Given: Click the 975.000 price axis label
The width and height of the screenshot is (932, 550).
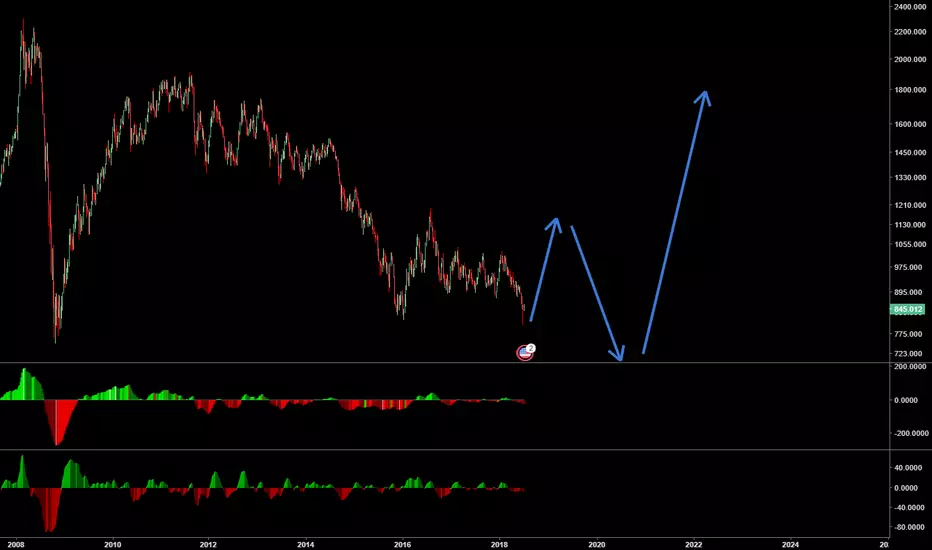Looking at the screenshot, I should point(908,268).
